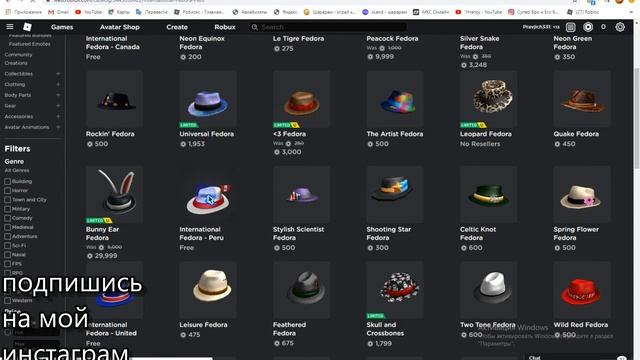The height and width of the screenshot is (360, 640).
Task: Check the Adventure genre filter
Action: click(7, 236)
